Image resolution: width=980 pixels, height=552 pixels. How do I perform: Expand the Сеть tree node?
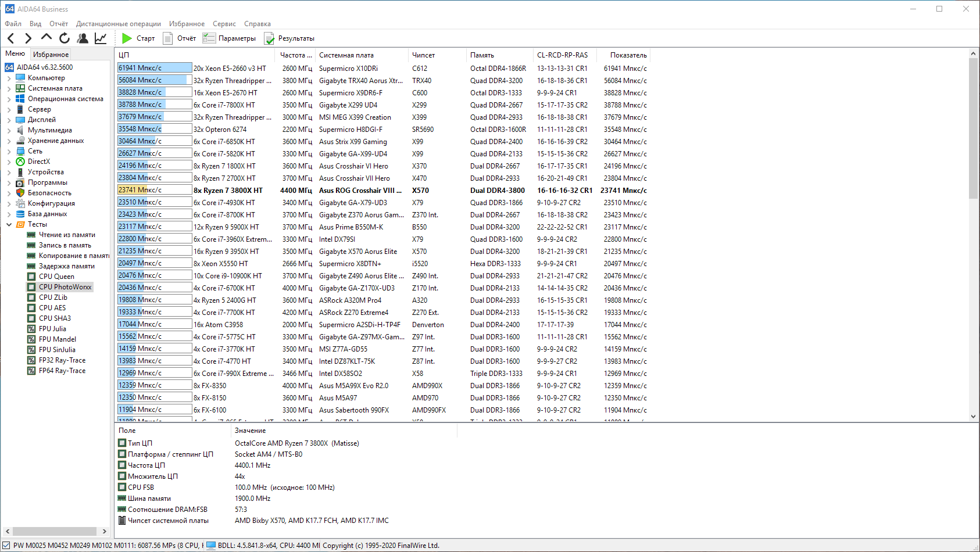tap(9, 151)
